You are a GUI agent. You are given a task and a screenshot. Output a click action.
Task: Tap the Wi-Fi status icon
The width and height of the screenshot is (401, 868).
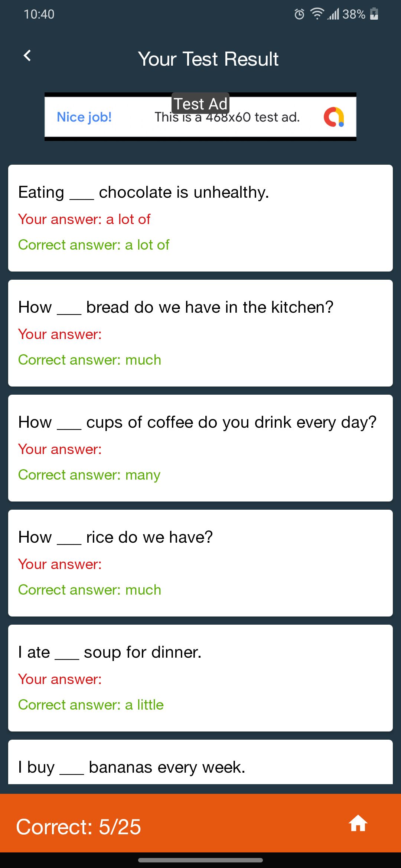coord(317,14)
